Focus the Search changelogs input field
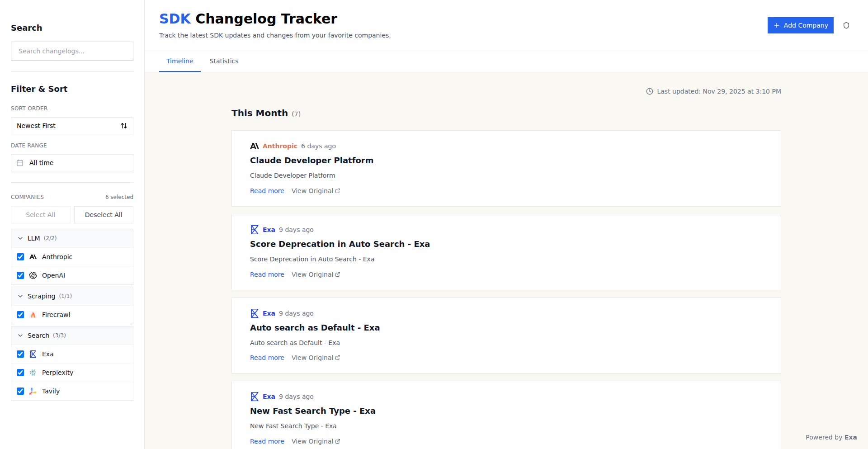This screenshot has height=449, width=868. (72, 51)
